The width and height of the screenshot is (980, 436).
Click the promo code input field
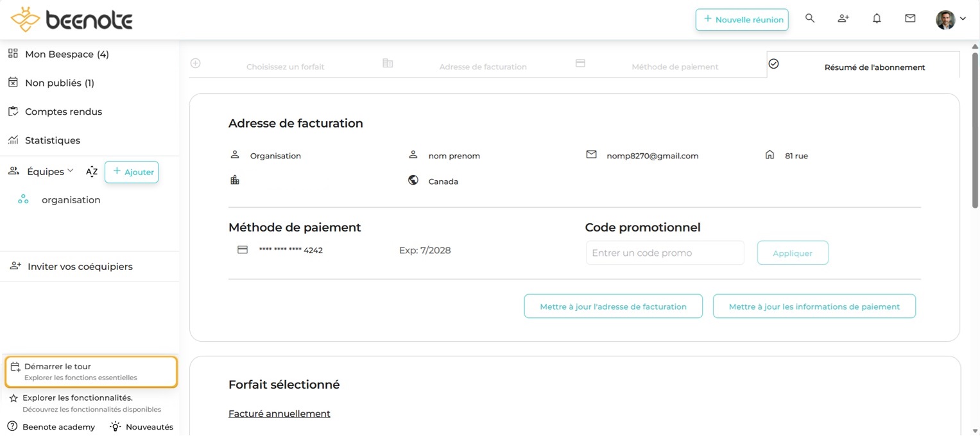point(664,253)
